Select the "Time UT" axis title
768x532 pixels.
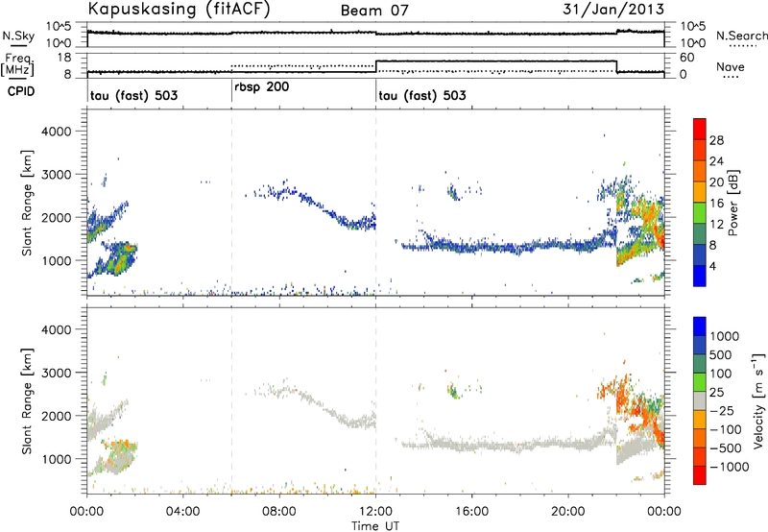[375, 526]
